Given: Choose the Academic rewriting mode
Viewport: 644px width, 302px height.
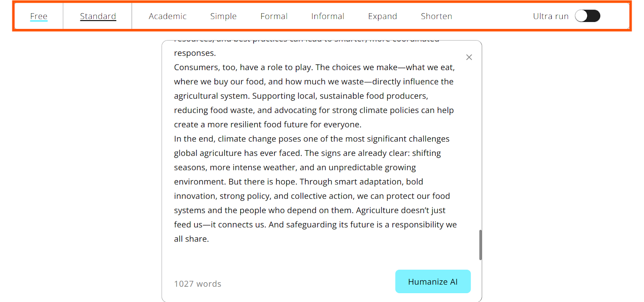Looking at the screenshot, I should (x=167, y=16).
